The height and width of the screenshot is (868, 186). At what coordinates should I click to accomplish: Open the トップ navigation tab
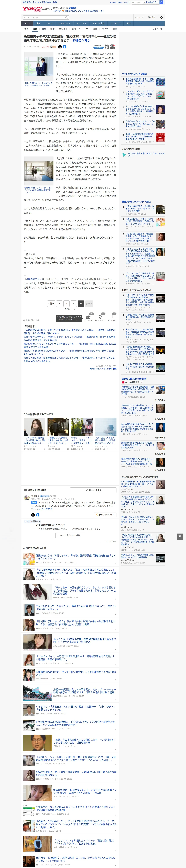(27, 24)
